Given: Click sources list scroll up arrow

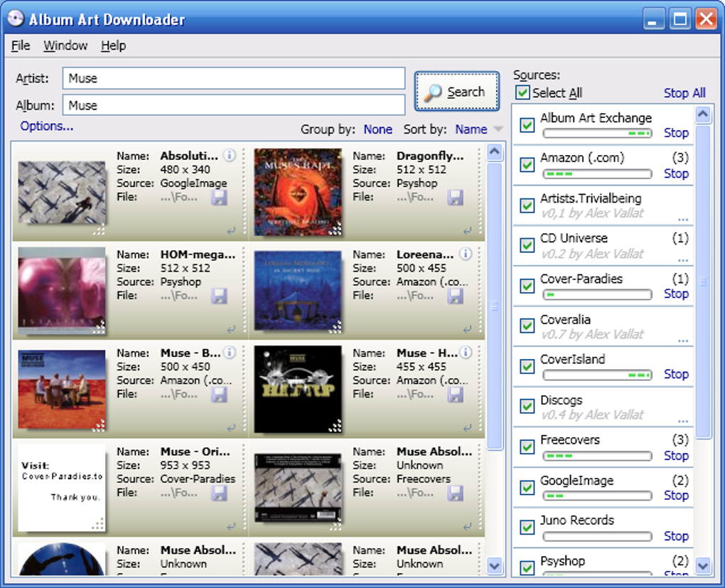Looking at the screenshot, I should pos(703,114).
